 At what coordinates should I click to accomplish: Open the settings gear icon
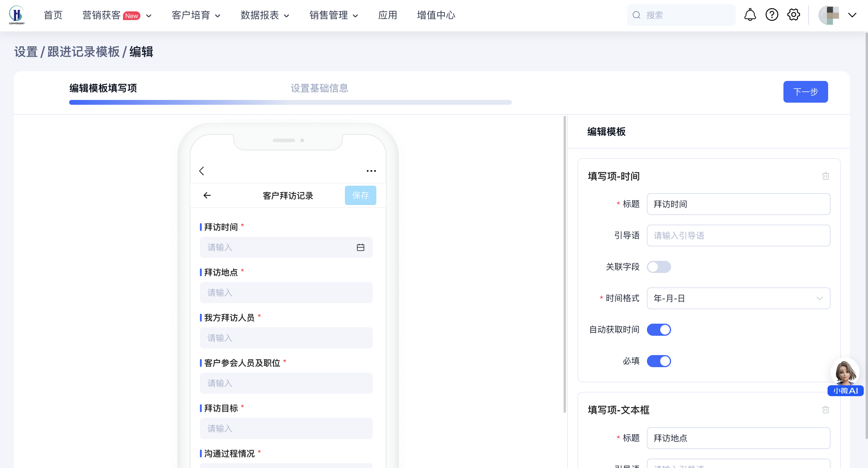pyautogui.click(x=793, y=15)
